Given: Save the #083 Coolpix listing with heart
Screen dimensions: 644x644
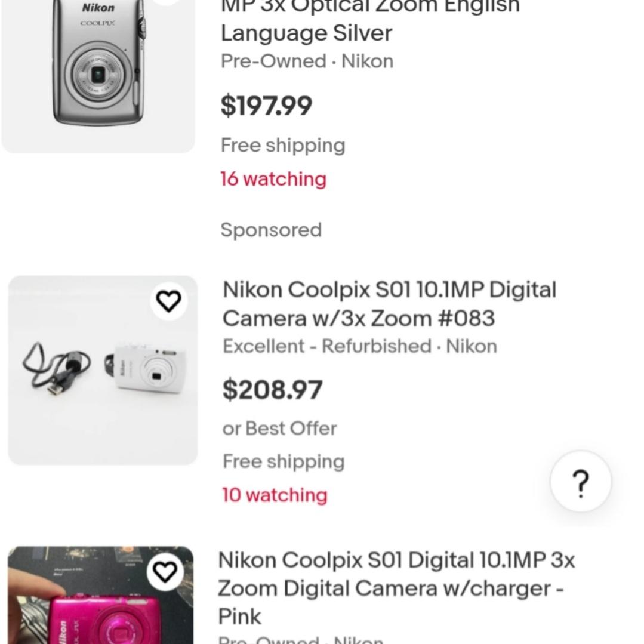Looking at the screenshot, I should 168,301.
